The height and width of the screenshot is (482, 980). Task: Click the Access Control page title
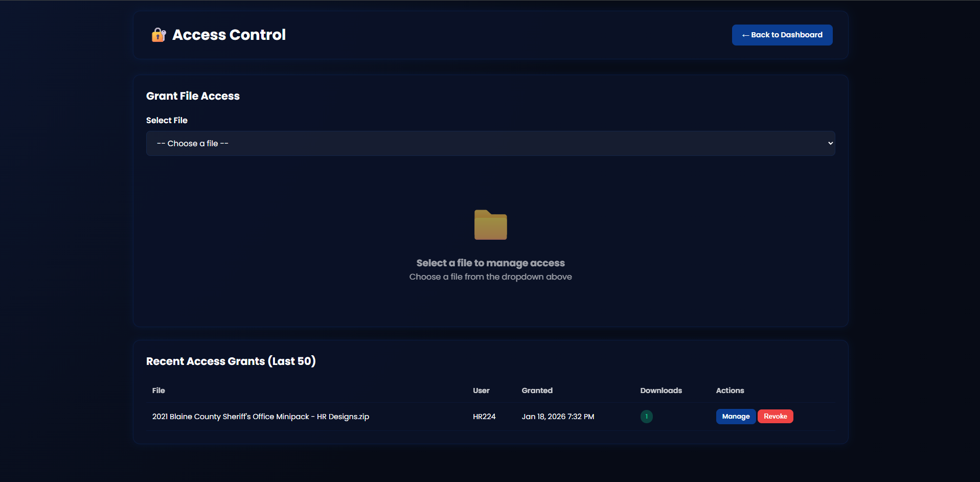coord(229,35)
